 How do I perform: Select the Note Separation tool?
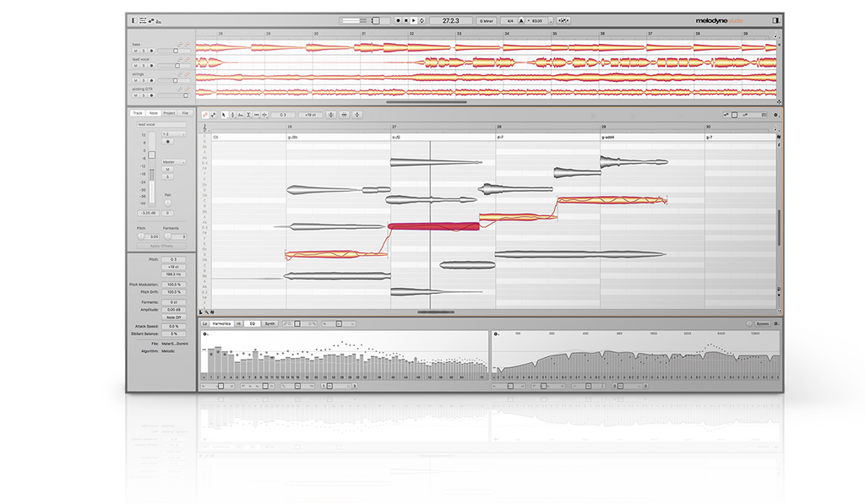264,115
